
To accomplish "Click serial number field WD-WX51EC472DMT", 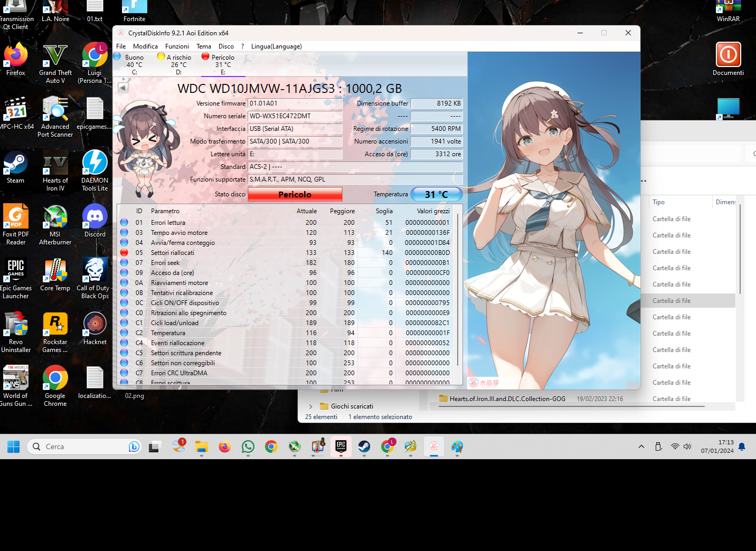I will 295,116.
